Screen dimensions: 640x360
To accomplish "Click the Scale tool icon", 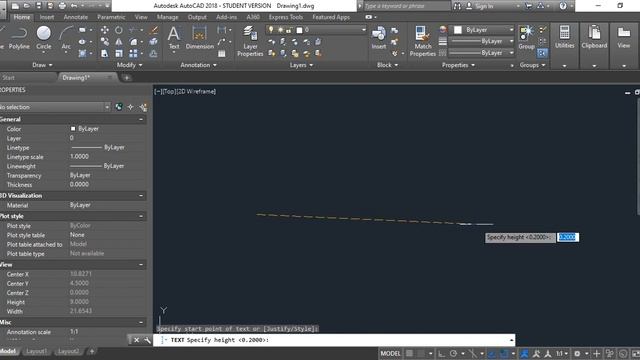I will pyautogui.click(x=119, y=53).
